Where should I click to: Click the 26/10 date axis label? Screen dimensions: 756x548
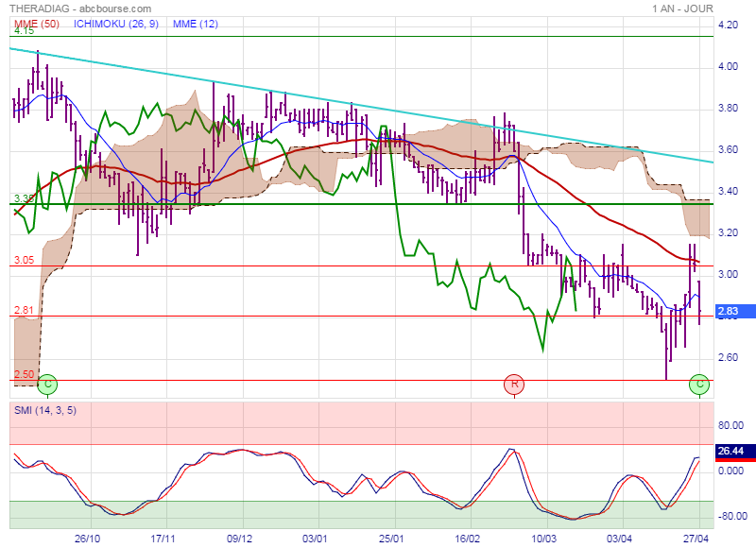tap(88, 539)
